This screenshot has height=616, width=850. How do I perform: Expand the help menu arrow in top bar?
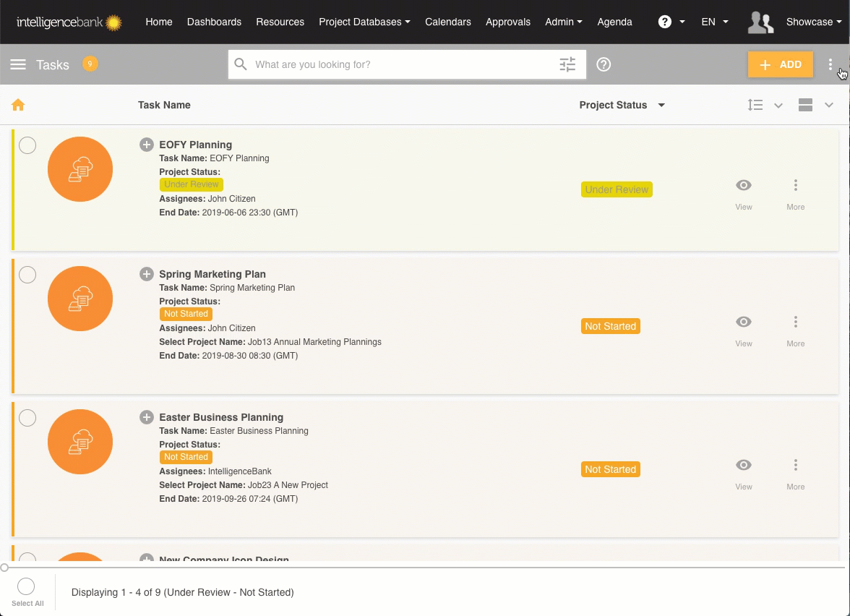(682, 22)
